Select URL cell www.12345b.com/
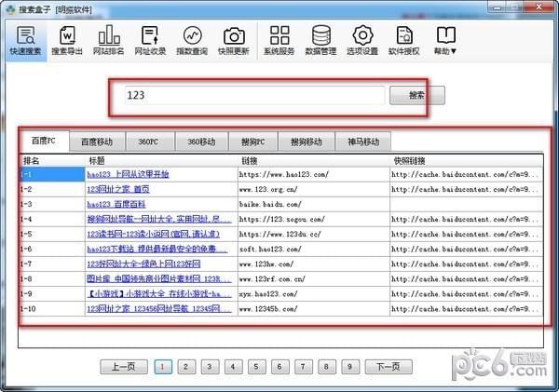This screenshot has height=392, width=559. [x=314, y=309]
